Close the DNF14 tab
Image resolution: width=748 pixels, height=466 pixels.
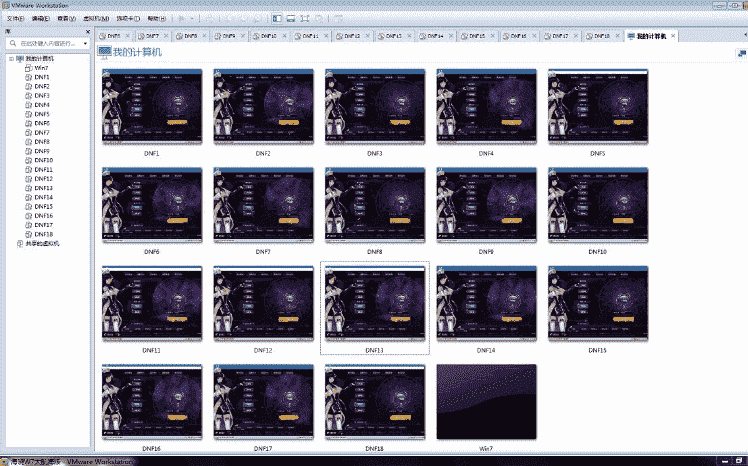click(451, 36)
